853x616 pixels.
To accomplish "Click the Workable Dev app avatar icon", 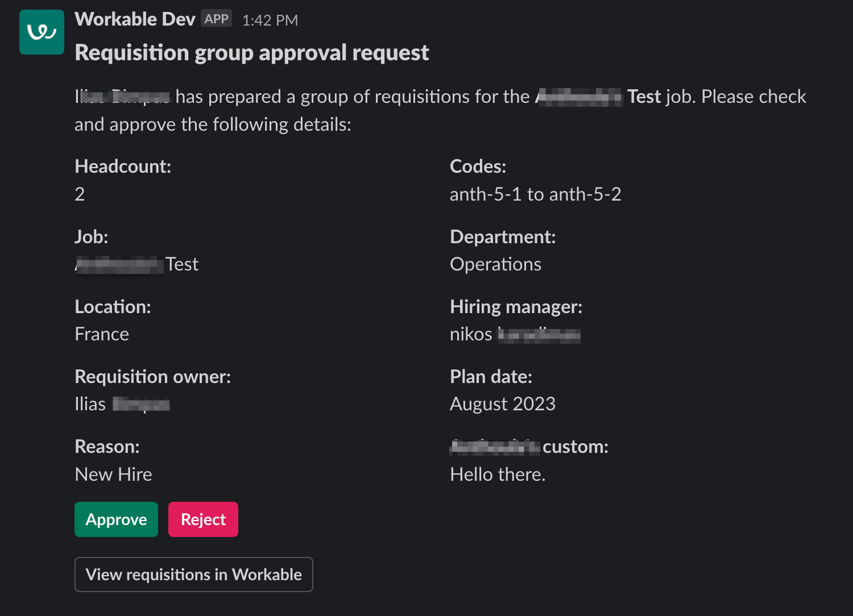I will tap(42, 32).
